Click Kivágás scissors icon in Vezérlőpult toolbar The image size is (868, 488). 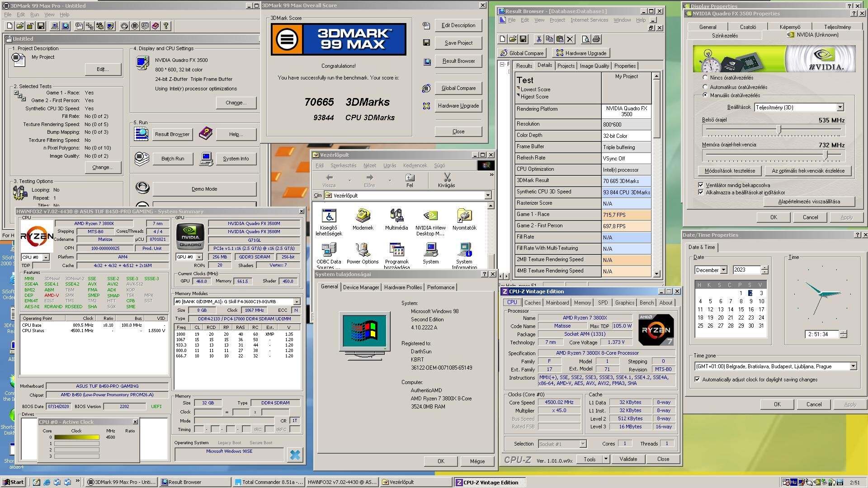pos(447,180)
